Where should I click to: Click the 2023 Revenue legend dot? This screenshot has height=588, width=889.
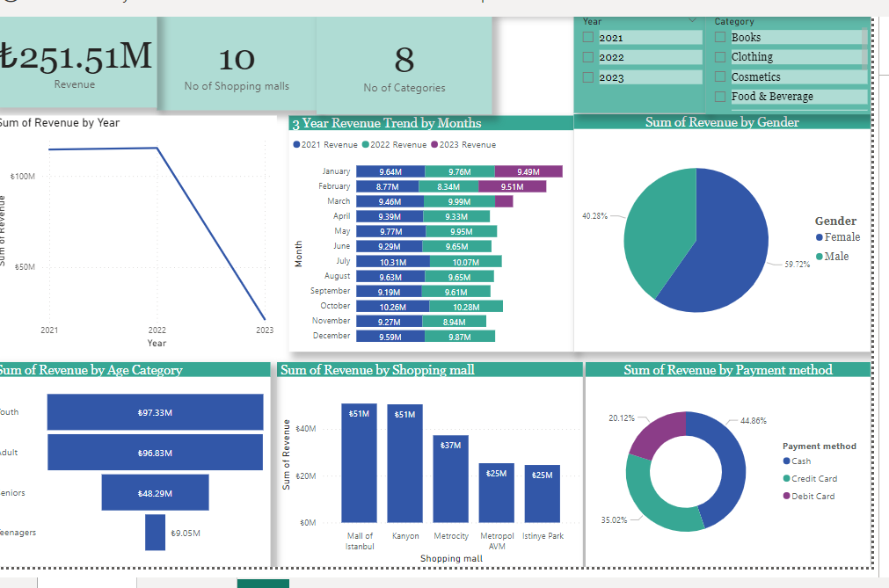[434, 145]
